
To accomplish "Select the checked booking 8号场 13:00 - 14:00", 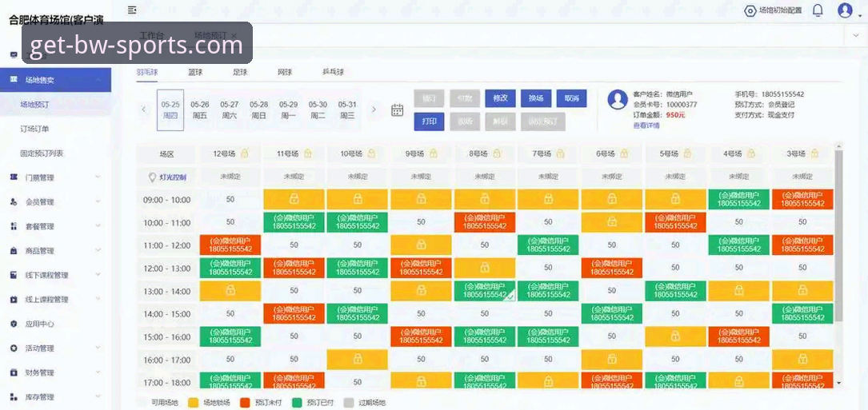I will pos(485,290).
